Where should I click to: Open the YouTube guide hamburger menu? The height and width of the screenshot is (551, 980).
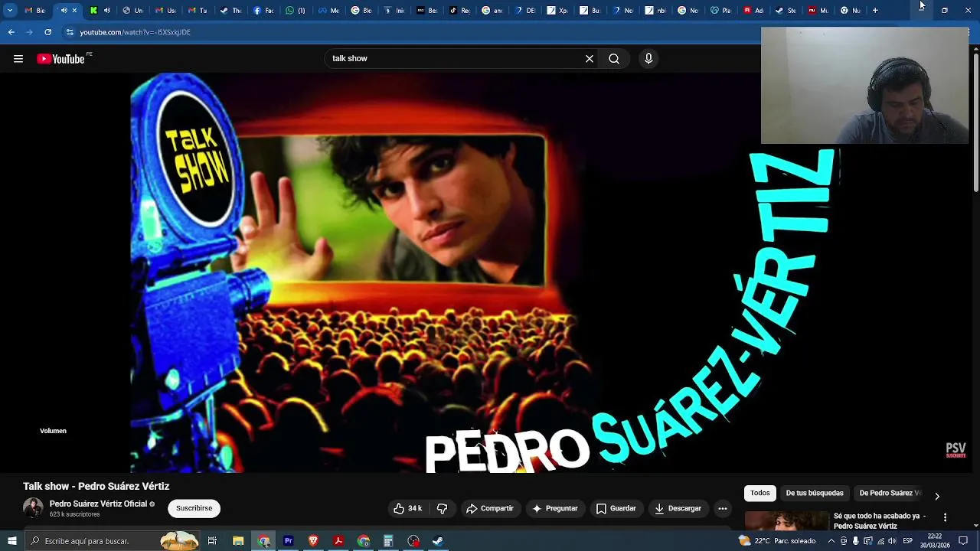click(x=18, y=59)
